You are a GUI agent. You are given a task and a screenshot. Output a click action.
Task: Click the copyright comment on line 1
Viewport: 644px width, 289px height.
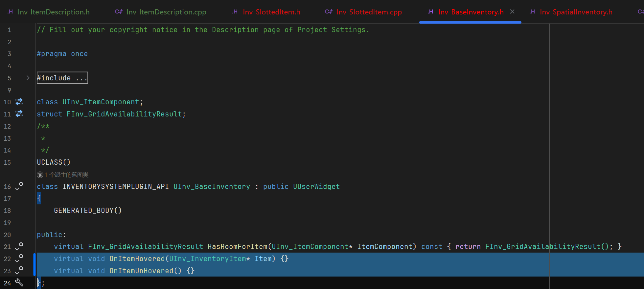coord(203,30)
